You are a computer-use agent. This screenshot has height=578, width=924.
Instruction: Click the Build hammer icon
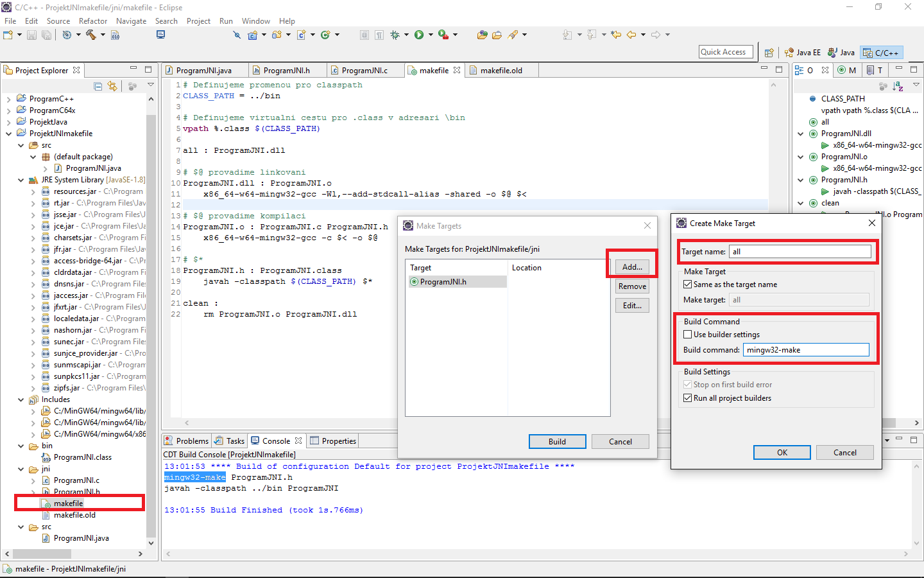click(x=92, y=35)
